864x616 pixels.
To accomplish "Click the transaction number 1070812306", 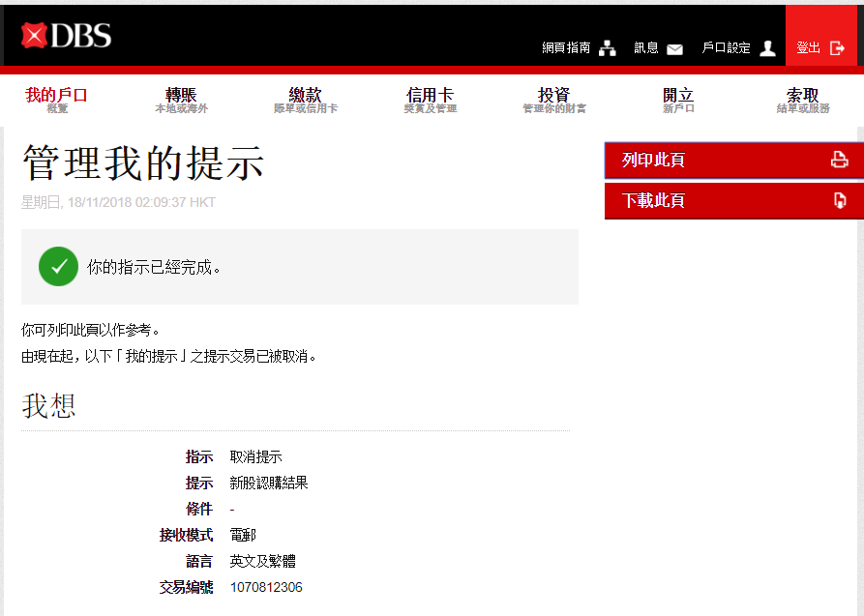I will (x=266, y=587).
